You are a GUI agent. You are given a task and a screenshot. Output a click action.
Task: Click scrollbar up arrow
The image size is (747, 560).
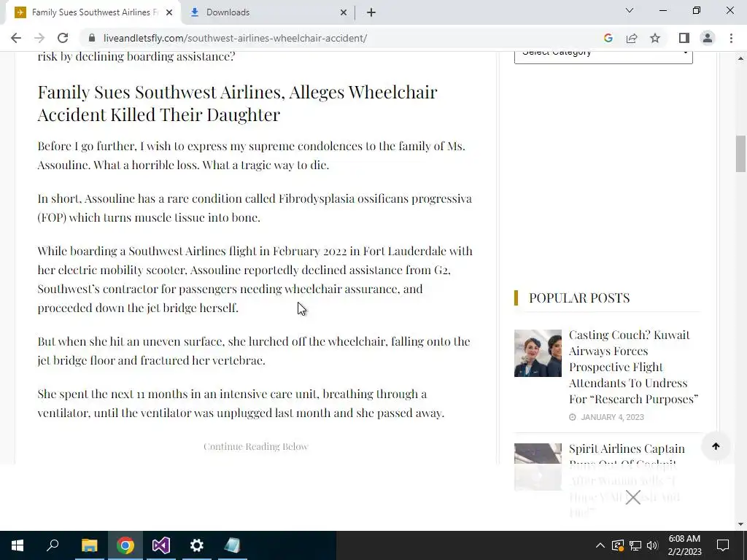[740, 58]
